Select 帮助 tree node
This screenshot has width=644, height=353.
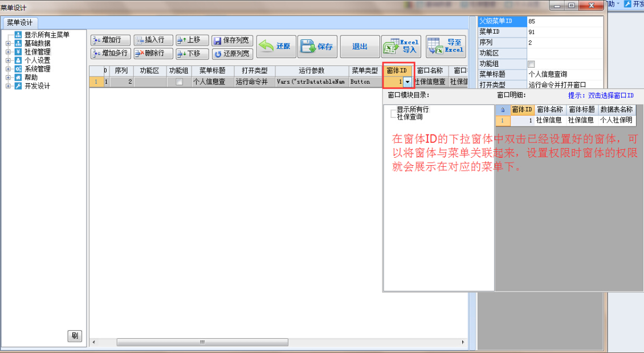click(31, 77)
